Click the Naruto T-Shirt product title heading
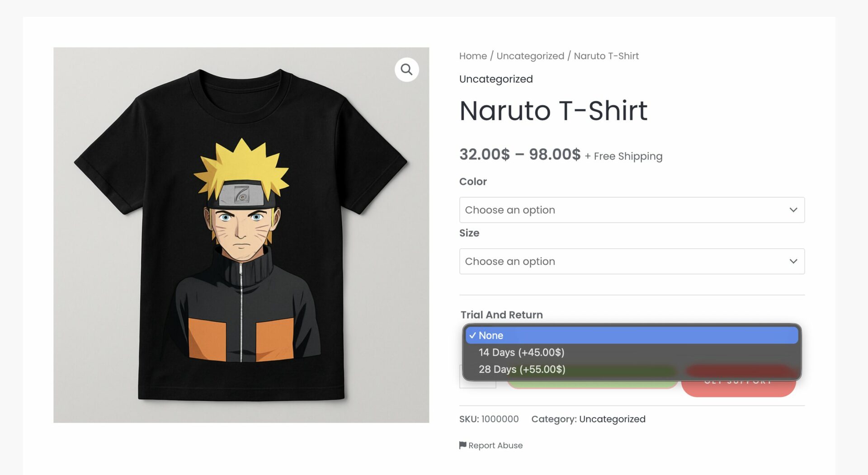 [x=553, y=111]
